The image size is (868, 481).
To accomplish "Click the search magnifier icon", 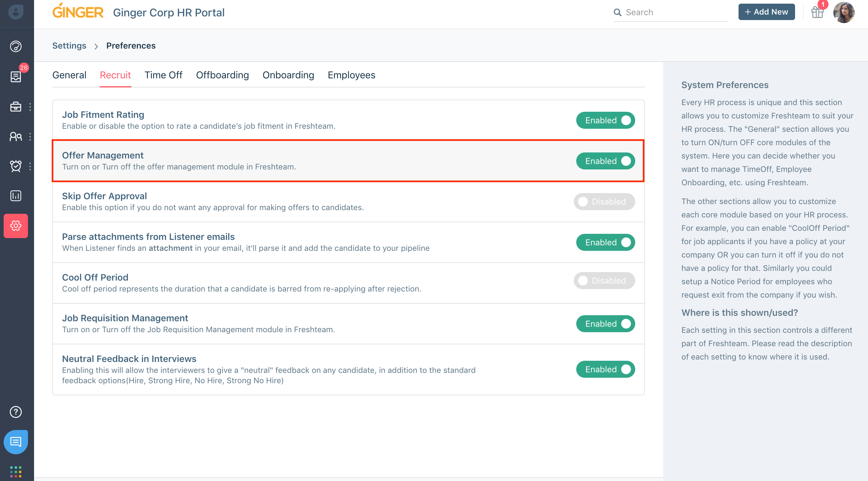I will coord(617,12).
